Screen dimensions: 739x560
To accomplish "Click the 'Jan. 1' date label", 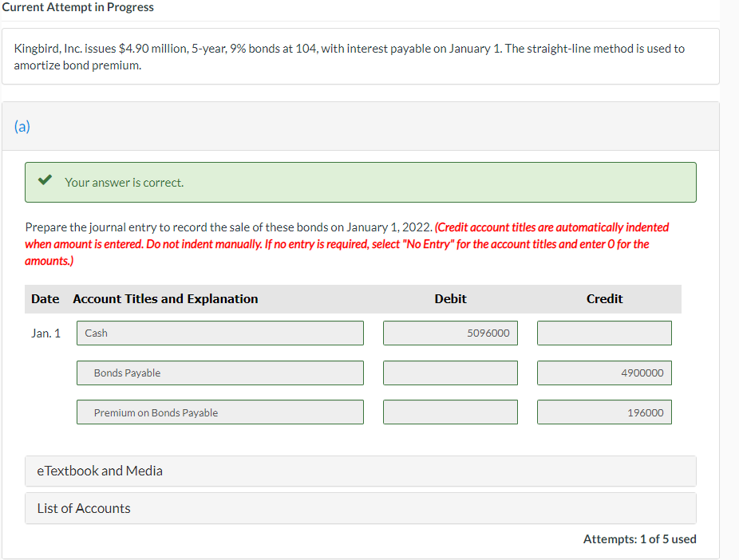I will coord(45,333).
